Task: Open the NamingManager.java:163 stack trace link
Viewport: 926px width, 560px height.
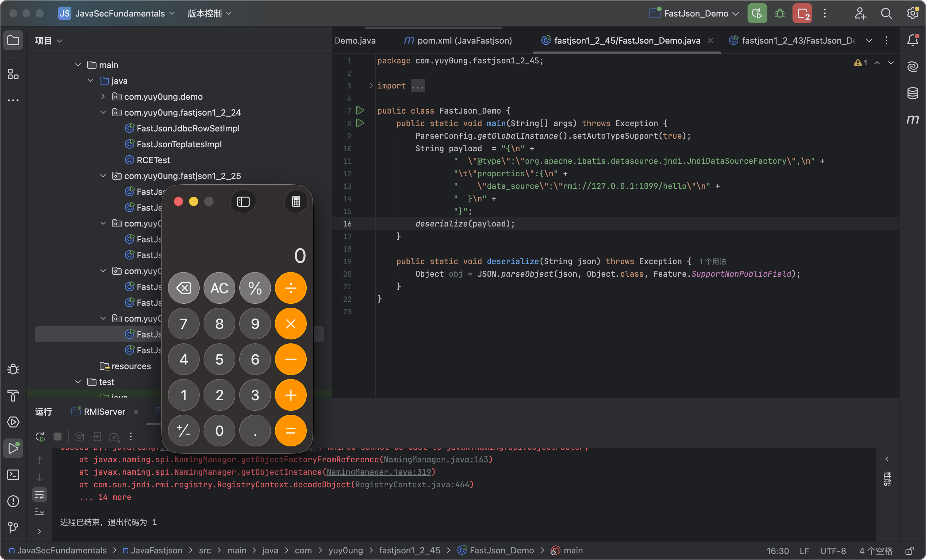Action: tap(436, 459)
